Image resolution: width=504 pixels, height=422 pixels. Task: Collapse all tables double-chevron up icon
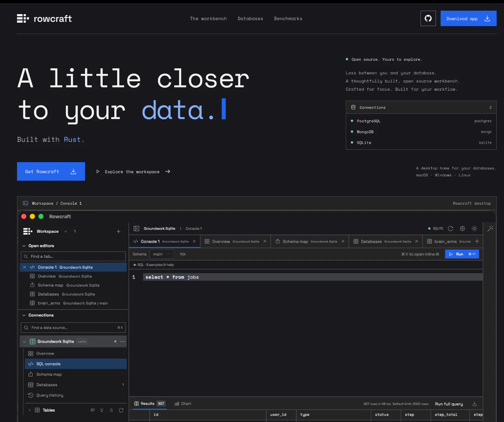111,410
